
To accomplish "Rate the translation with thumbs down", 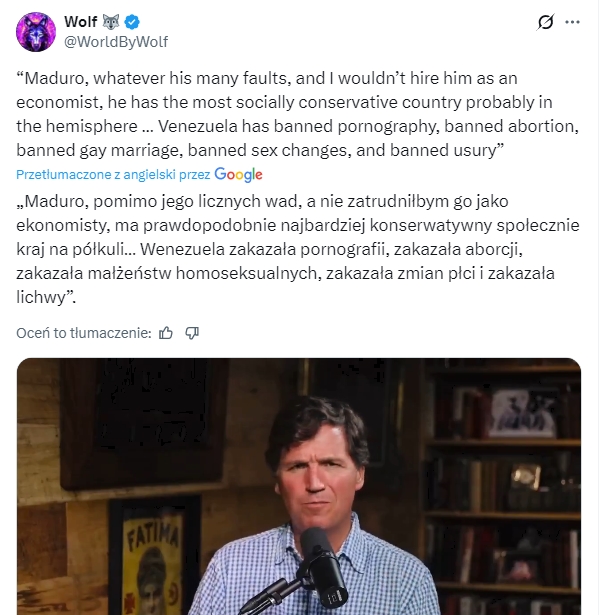I will pyautogui.click(x=193, y=332).
